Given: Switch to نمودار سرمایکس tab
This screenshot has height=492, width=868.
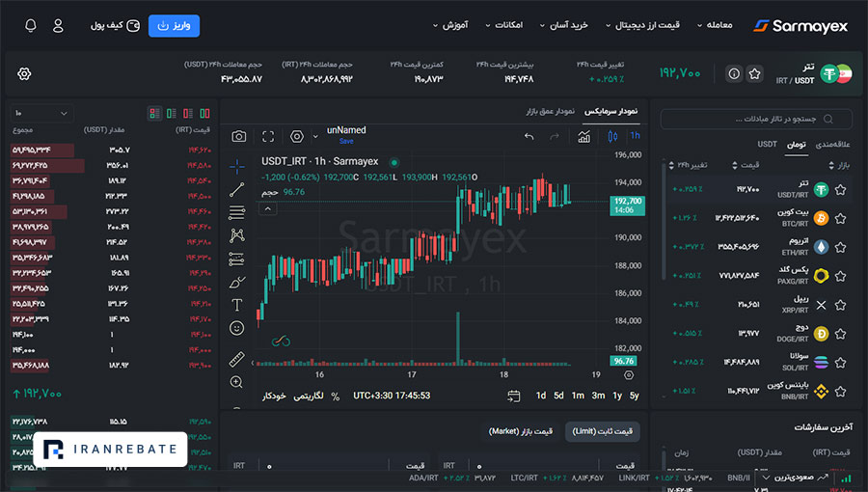Looking at the screenshot, I should click(x=611, y=111).
